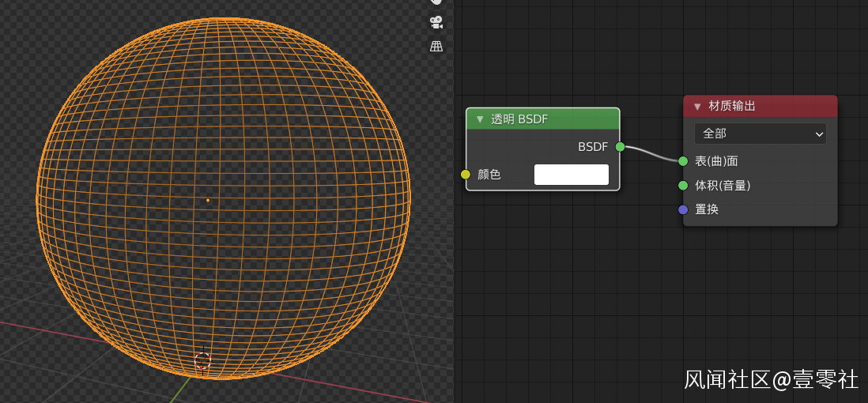Open the 全部 target dropdown
868x403 pixels.
pyautogui.click(x=760, y=134)
